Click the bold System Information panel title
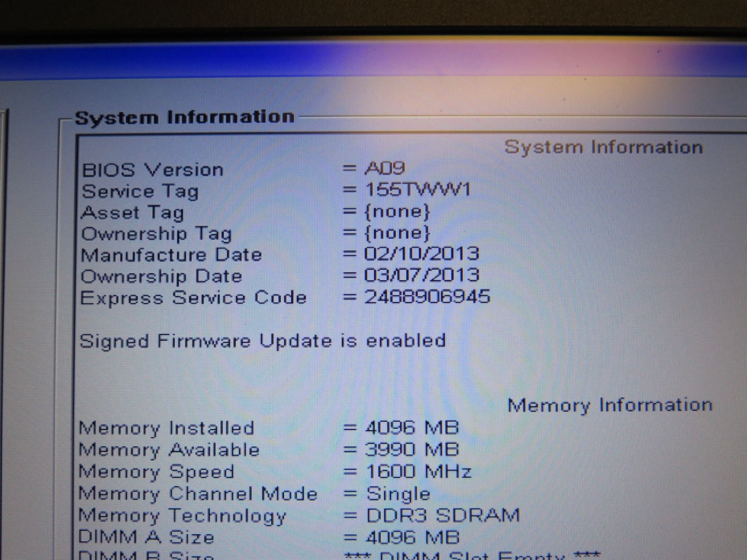 click(x=185, y=117)
